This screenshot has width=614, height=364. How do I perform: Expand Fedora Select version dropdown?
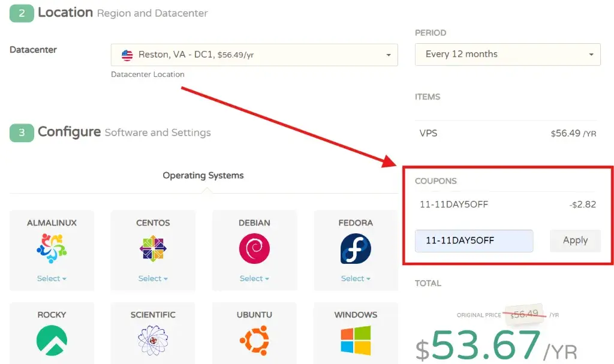356,278
